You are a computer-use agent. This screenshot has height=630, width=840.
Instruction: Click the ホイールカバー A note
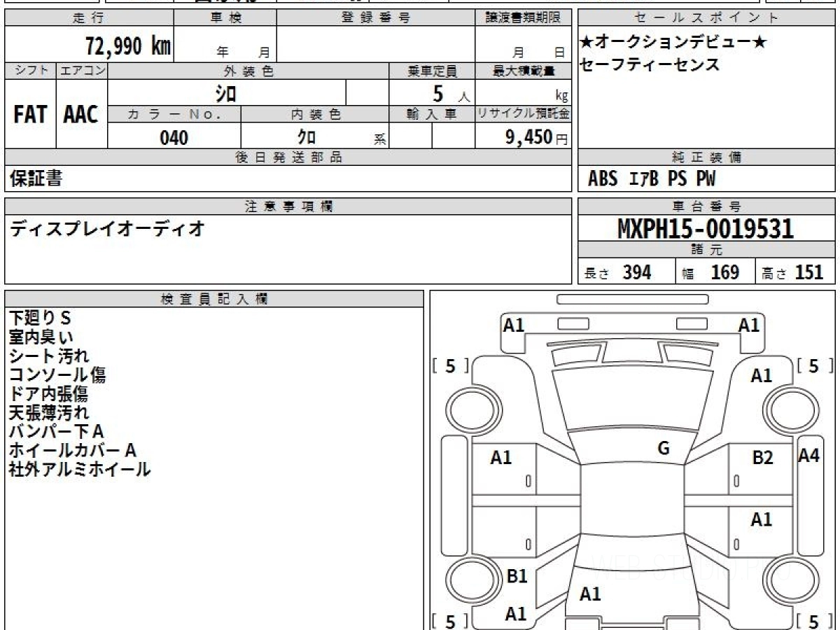[x=72, y=450]
